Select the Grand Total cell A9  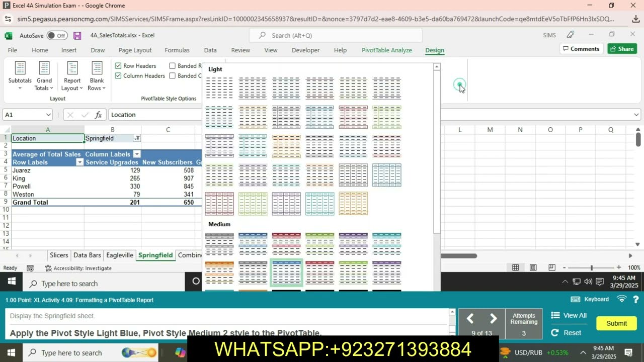48,202
